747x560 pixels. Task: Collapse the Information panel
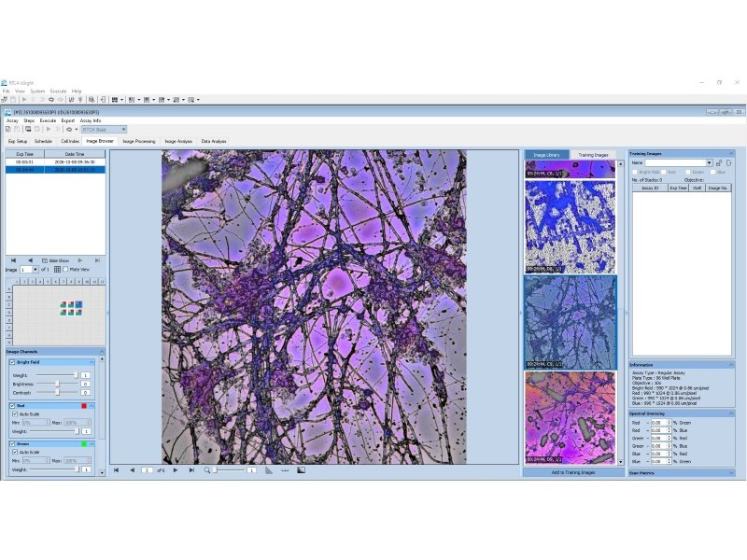(731, 365)
